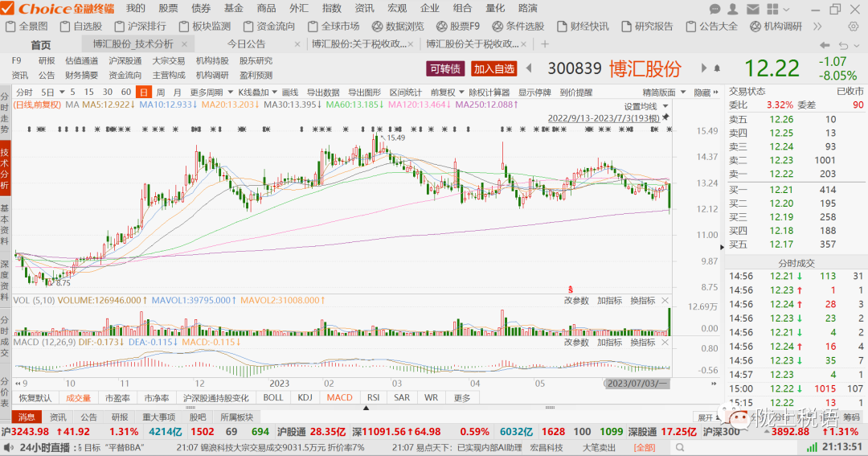Screen dimensions: 868x456
Task: Open the window layout grid icon
Action: (x=772, y=9)
